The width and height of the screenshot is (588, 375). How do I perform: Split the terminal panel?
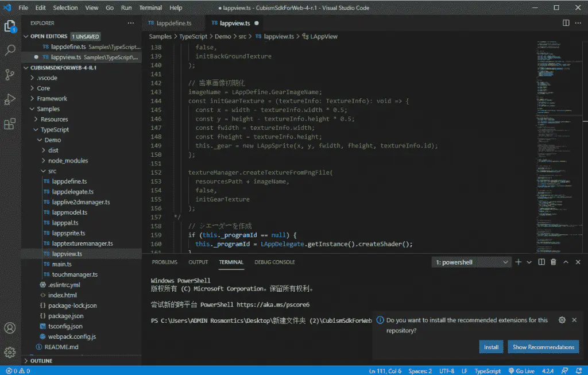pos(541,262)
